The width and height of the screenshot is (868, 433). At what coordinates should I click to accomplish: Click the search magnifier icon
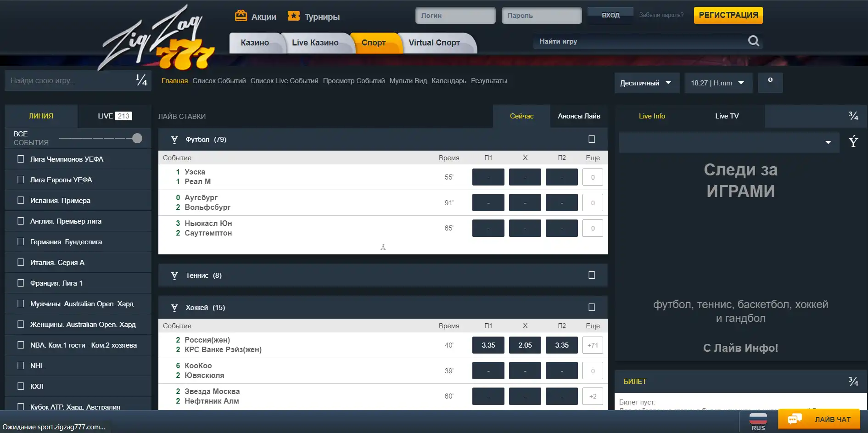pyautogui.click(x=753, y=41)
